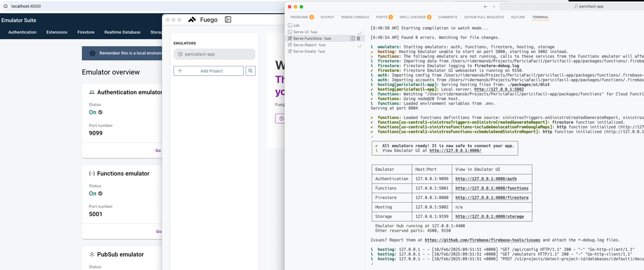644x270 pixels.
Task: Click the pericifacil-app command center search box
Action: click(572, 7)
